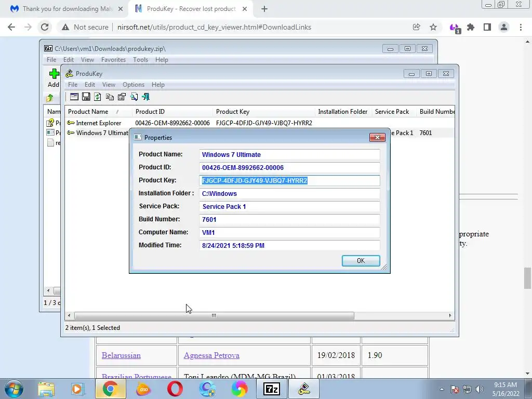Screen dimensions: 532x399
Task: Open ProduKey Edit menu
Action: tap(89, 85)
